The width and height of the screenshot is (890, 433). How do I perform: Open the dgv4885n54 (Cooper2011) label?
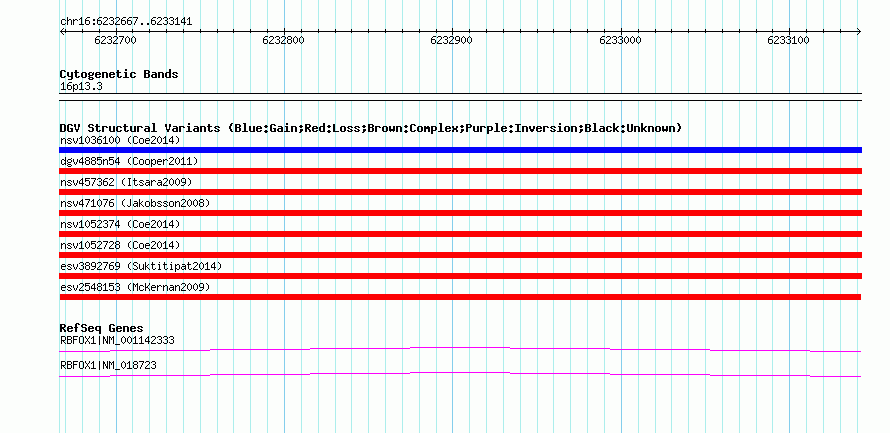(129, 161)
